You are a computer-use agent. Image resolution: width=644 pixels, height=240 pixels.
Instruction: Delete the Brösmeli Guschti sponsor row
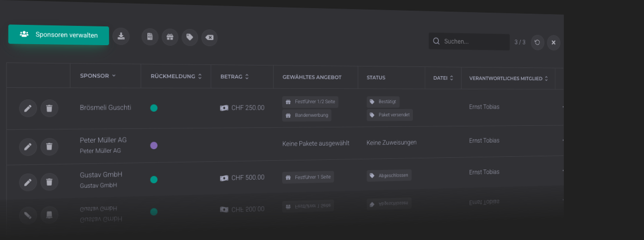pos(49,108)
